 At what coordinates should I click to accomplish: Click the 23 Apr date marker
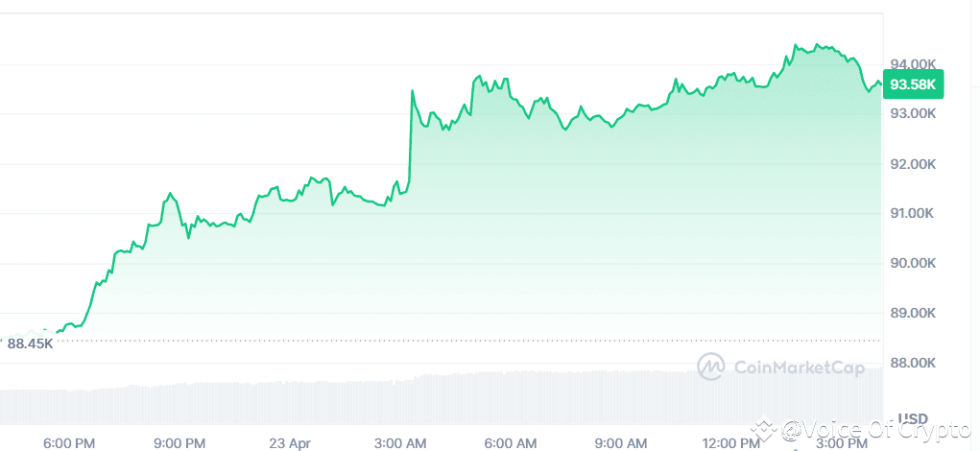coord(290,443)
